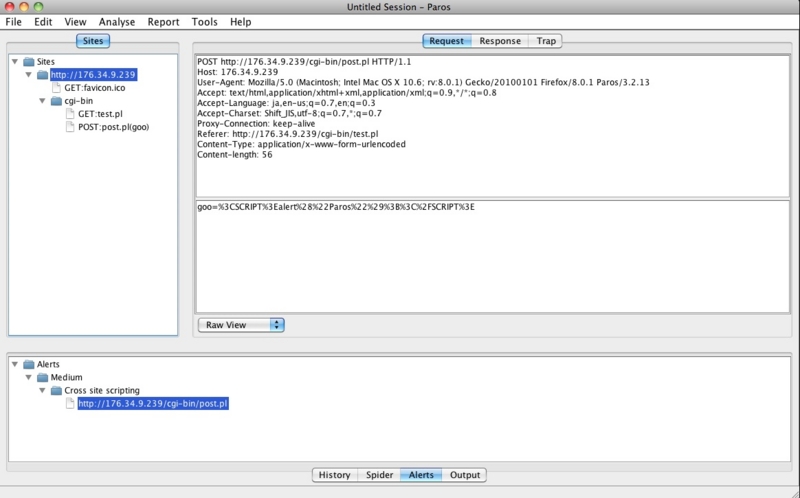
Task: Select the cgi-bin tree folder
Action: (79, 101)
